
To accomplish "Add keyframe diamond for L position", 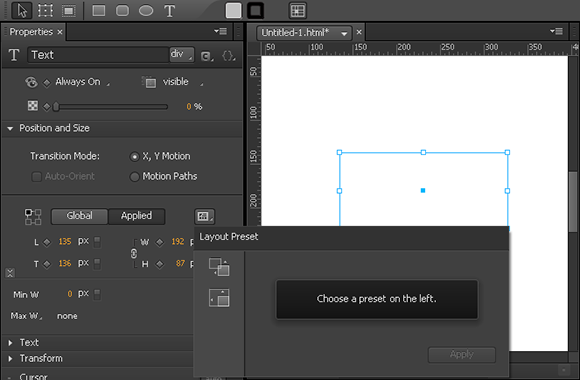I will [47, 242].
